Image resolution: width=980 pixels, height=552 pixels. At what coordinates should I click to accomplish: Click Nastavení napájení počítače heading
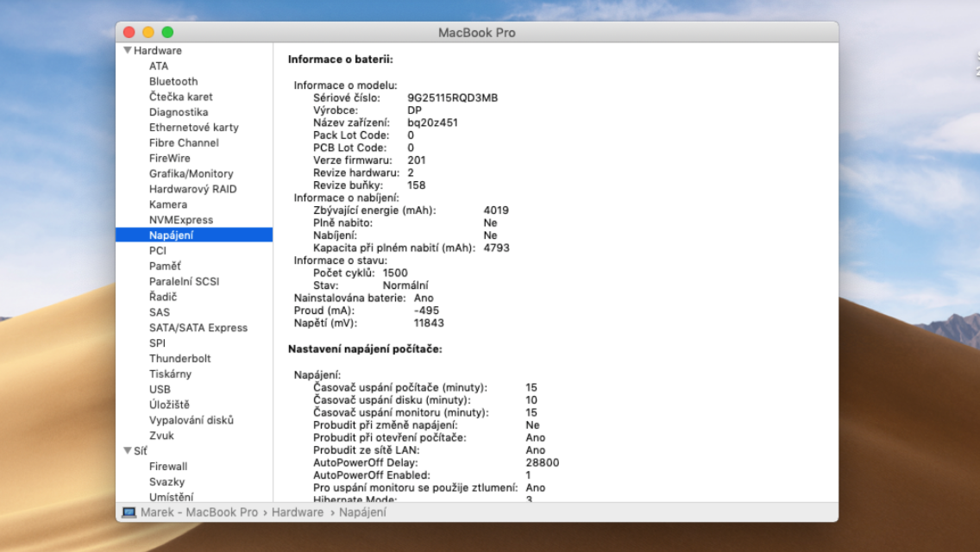click(365, 348)
